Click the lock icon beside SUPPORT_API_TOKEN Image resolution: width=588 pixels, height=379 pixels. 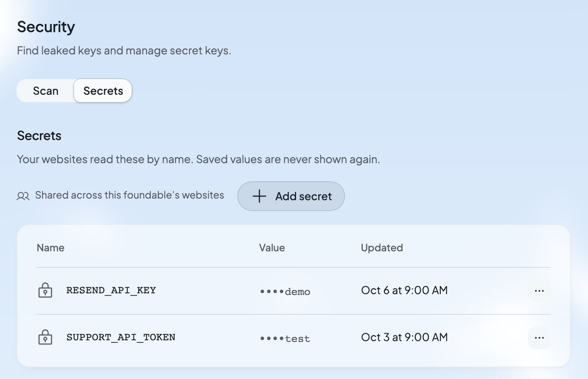(45, 337)
